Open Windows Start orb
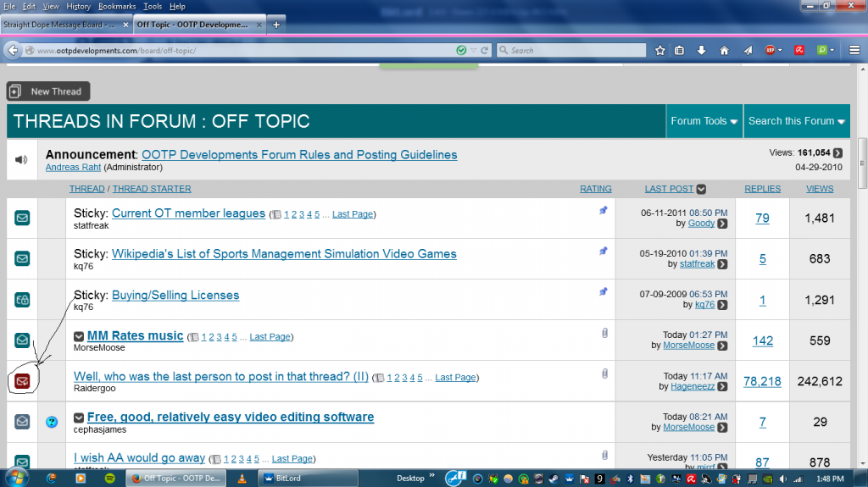The width and height of the screenshot is (868, 487). pos(15,478)
